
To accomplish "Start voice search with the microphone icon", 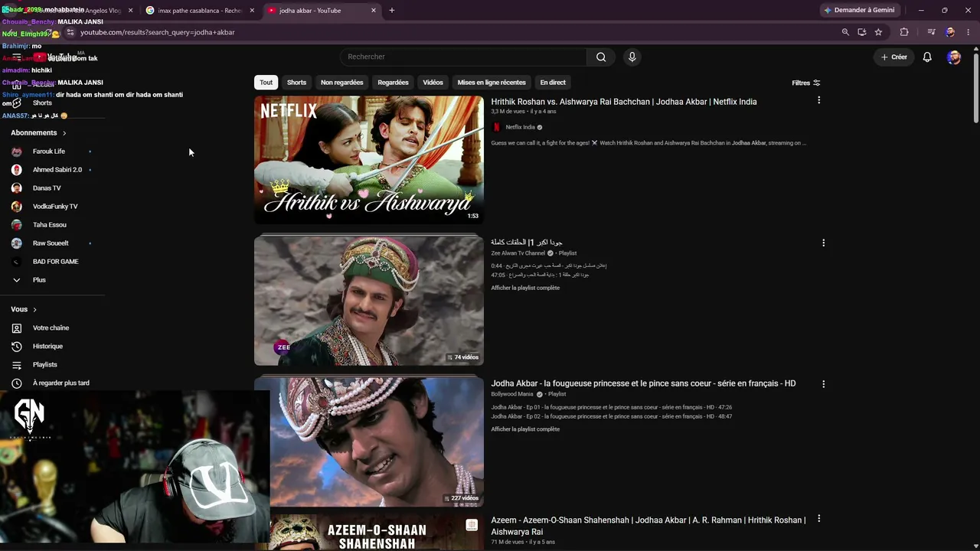I will (x=632, y=57).
